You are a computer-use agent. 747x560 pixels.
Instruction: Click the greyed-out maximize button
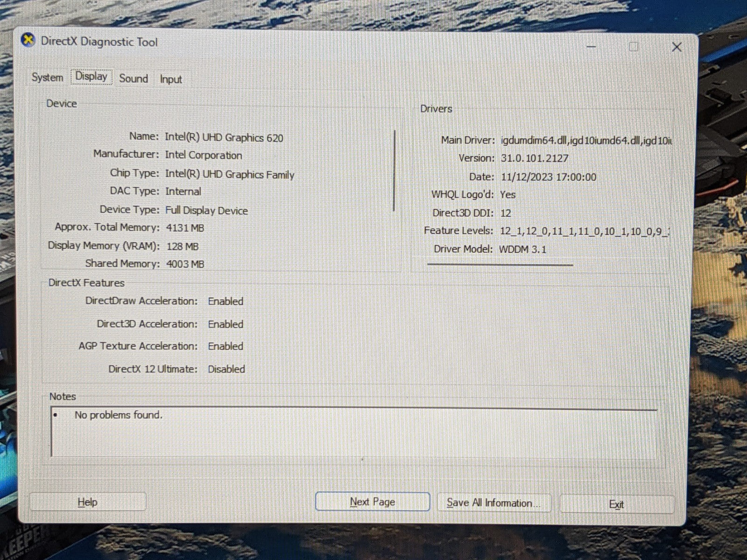[634, 47]
